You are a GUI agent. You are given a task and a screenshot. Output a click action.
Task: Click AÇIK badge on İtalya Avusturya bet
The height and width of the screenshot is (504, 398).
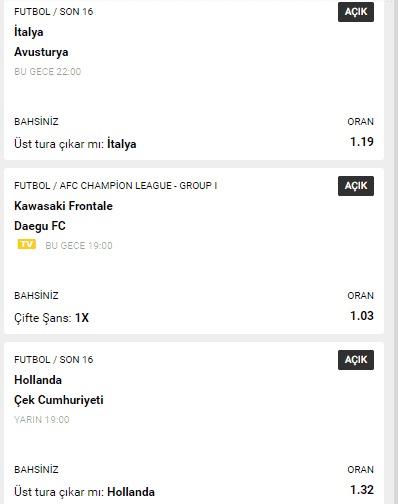point(356,12)
